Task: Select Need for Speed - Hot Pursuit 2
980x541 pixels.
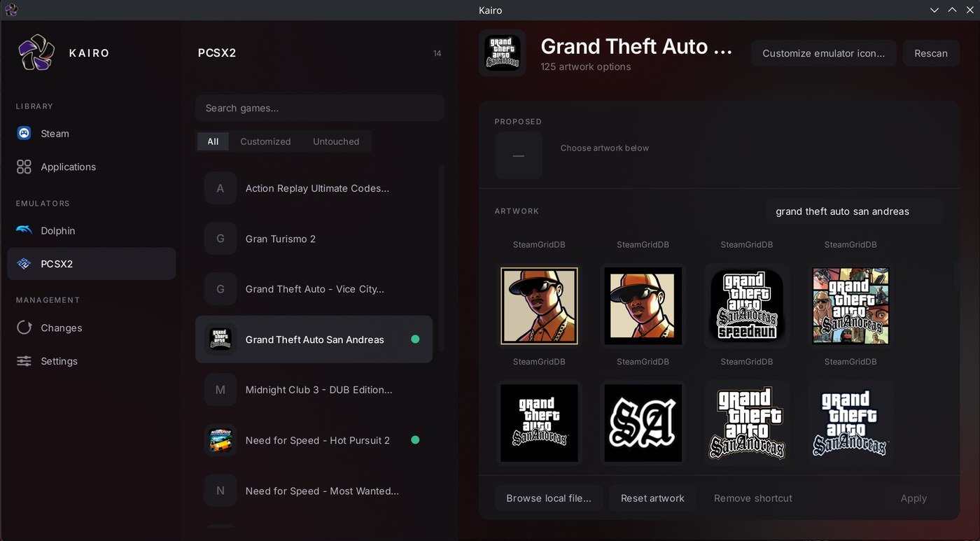Action: coord(314,440)
